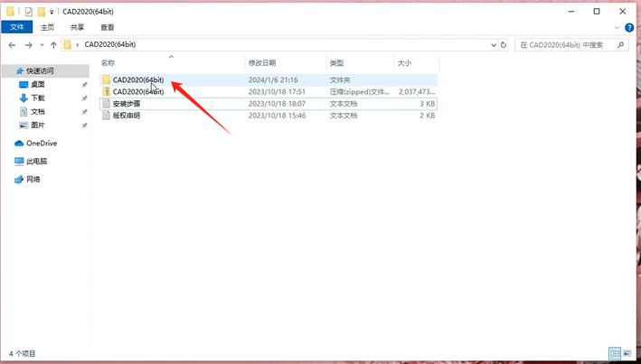The width and height of the screenshot is (641, 364).
Task: Go up one folder level
Action: pos(53,45)
